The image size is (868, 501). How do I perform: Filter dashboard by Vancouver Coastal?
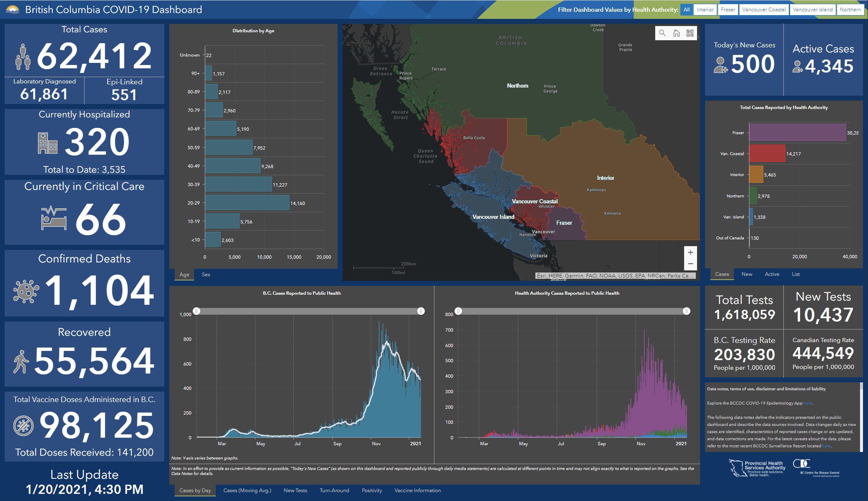click(764, 10)
